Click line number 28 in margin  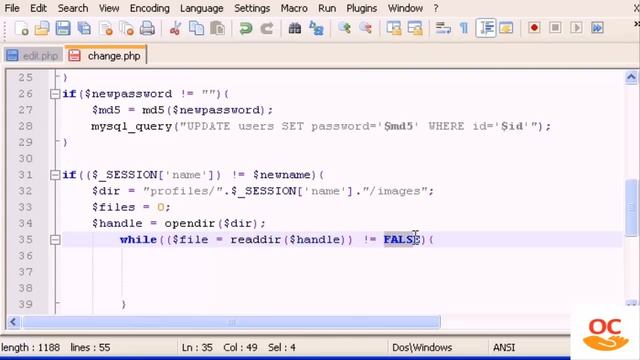point(25,126)
